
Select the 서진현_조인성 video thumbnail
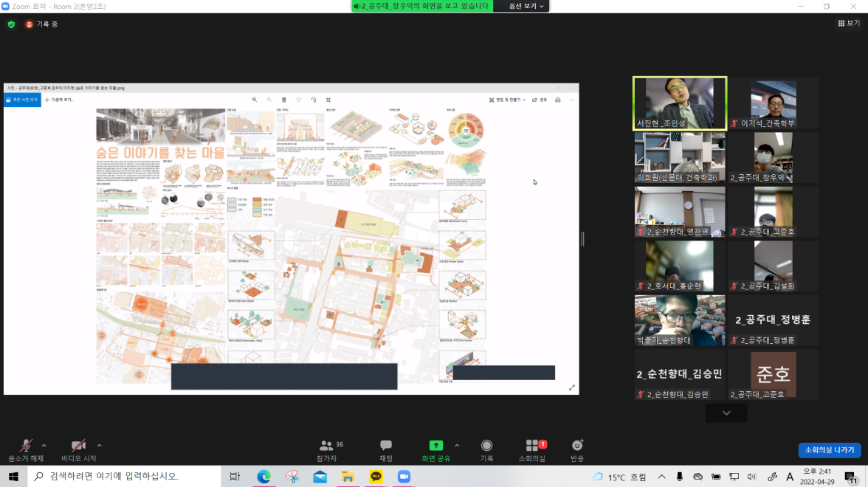point(680,103)
